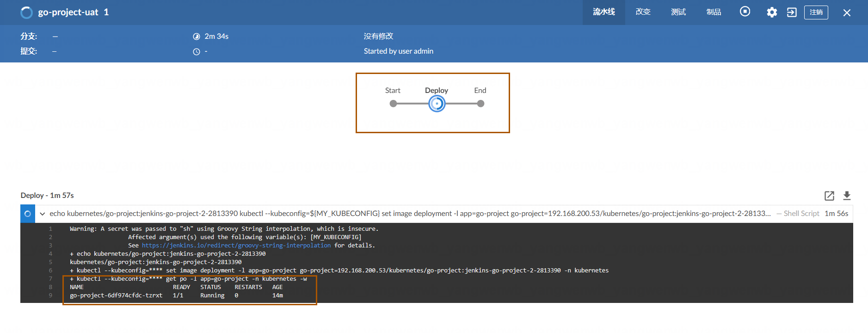Switch to the 改变 changes tab

[643, 12]
